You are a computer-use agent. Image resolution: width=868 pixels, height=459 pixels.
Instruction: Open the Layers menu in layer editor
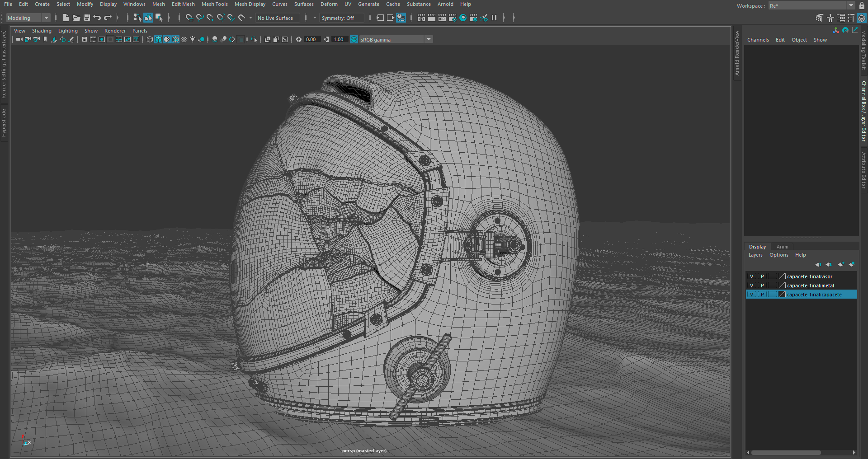pyautogui.click(x=755, y=255)
